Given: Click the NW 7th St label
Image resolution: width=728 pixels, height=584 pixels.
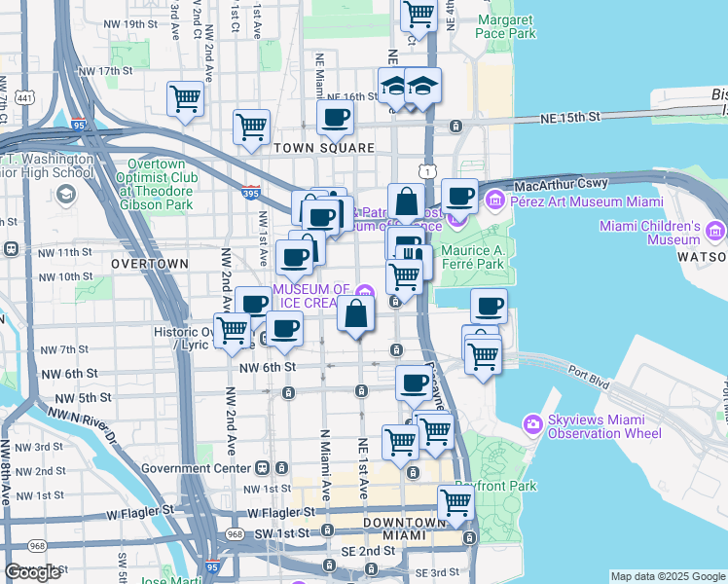Looking at the screenshot, I should coord(64,349).
